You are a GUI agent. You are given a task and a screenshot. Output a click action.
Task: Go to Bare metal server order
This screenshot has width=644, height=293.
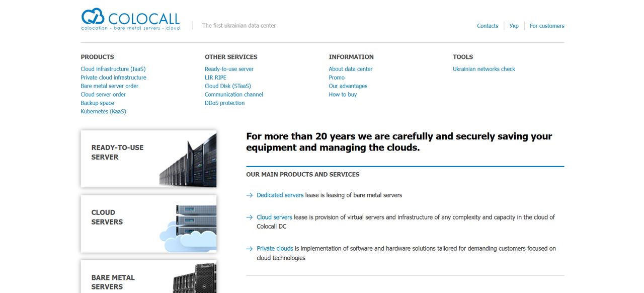[109, 86]
